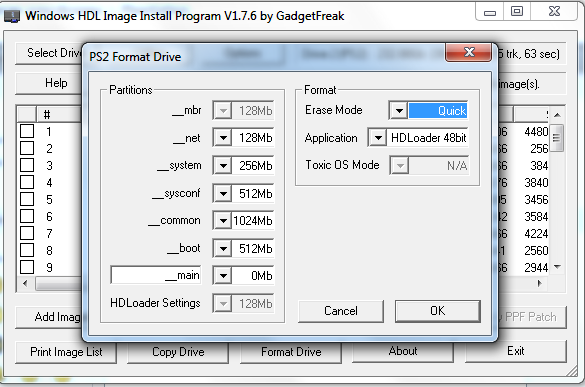Click the vertical scrollbar thumb of image list
The image size is (585, 387).
(x=556, y=138)
